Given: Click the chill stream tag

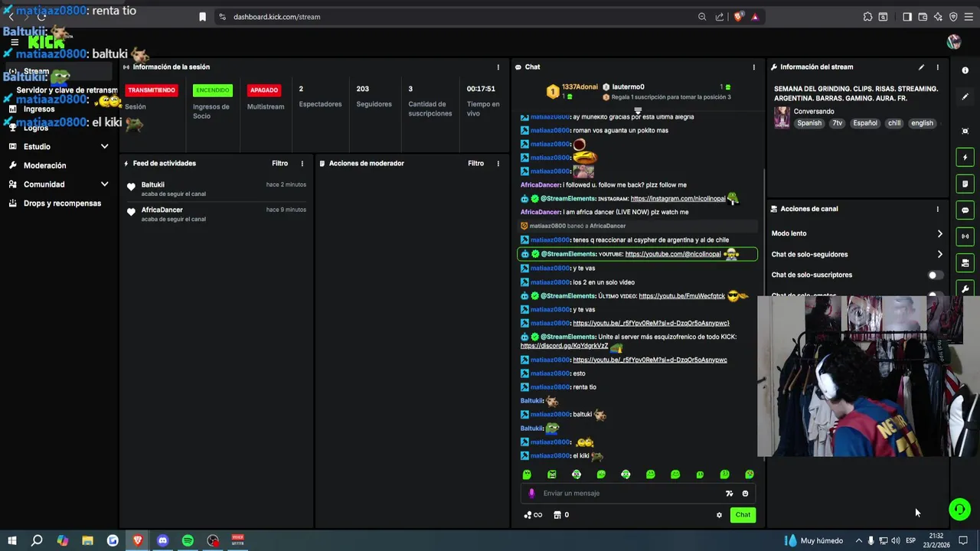Looking at the screenshot, I should tap(894, 123).
